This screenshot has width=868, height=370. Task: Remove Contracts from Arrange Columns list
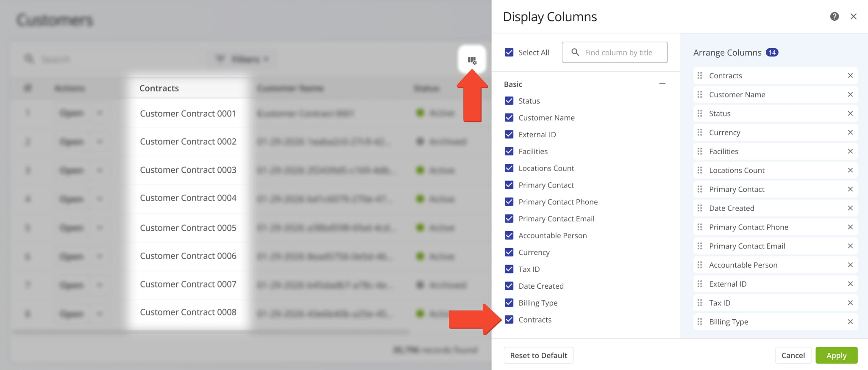point(850,76)
